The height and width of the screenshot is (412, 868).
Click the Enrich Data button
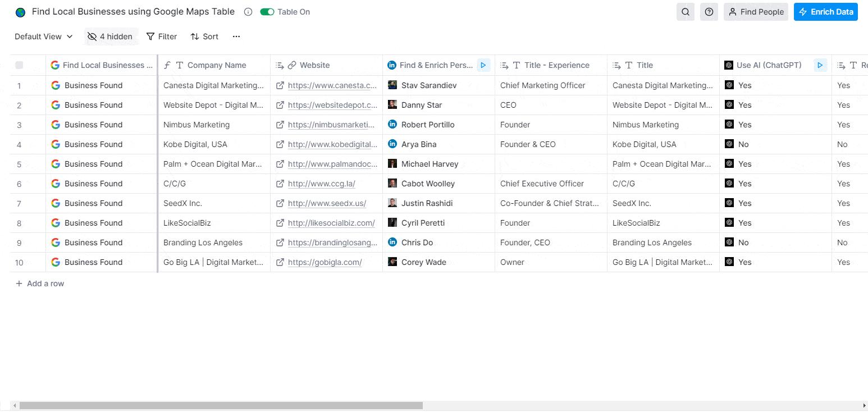point(826,12)
